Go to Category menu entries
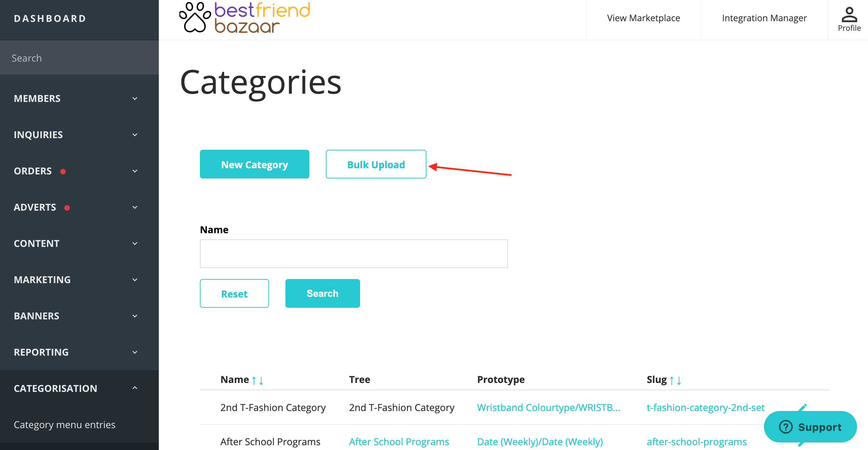This screenshot has width=868, height=450. [64, 424]
